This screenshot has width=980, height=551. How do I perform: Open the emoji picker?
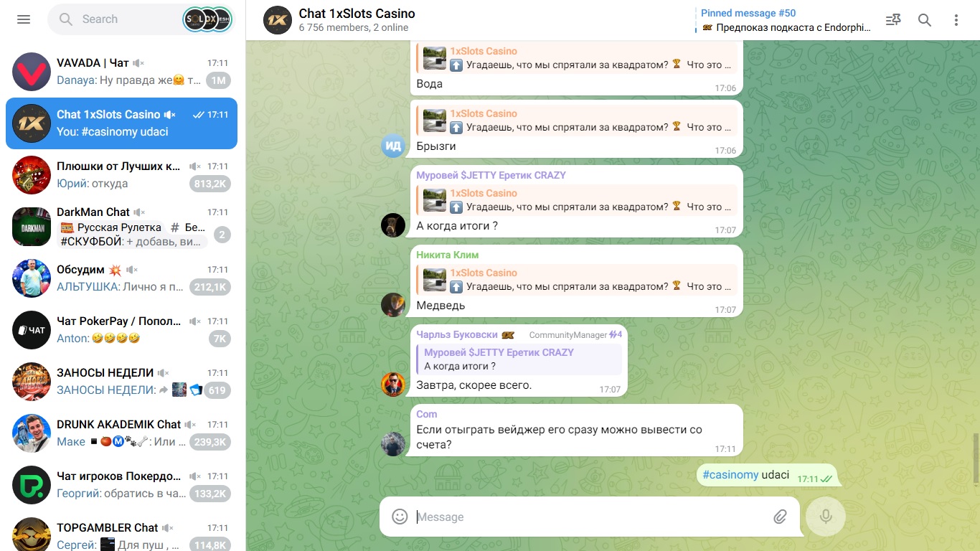tap(400, 517)
